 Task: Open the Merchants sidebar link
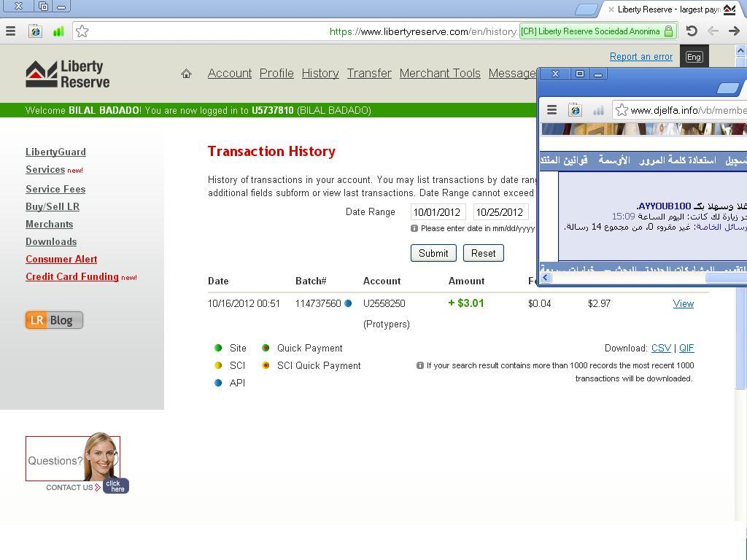(50, 225)
